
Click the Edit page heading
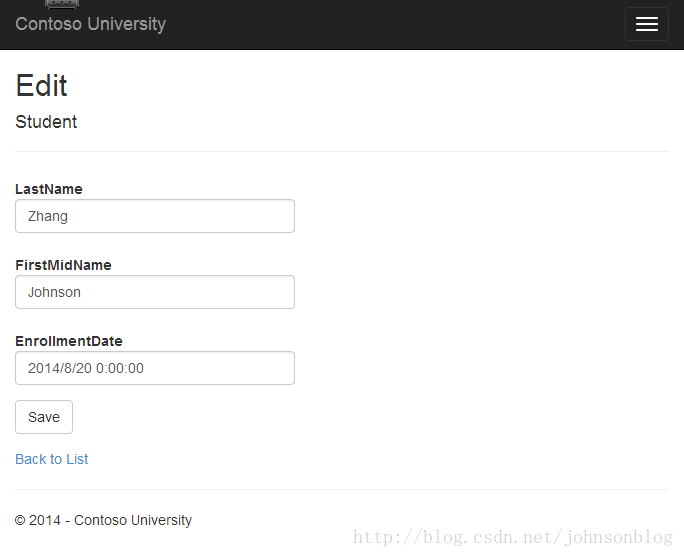pyautogui.click(x=41, y=85)
